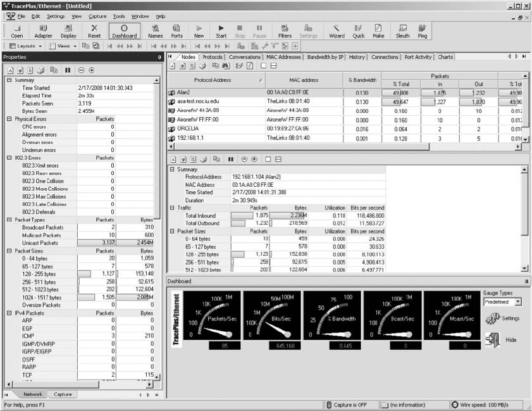The image size is (532, 411).
Task: Run the Ping tool
Action: pos(423,31)
